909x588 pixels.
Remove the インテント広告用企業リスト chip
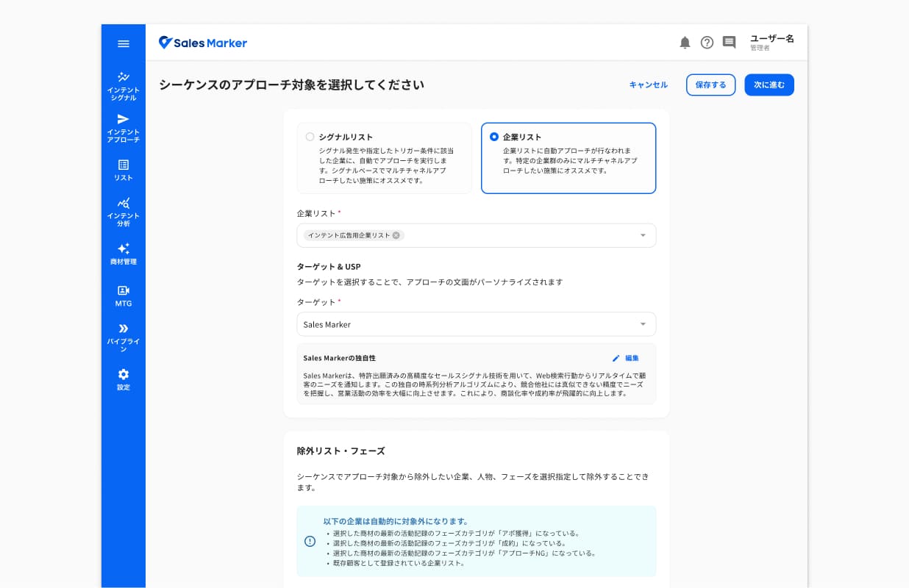396,235
